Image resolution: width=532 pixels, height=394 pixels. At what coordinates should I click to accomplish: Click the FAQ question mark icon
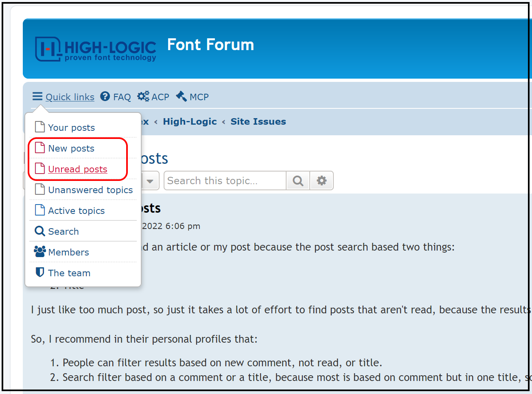click(105, 97)
